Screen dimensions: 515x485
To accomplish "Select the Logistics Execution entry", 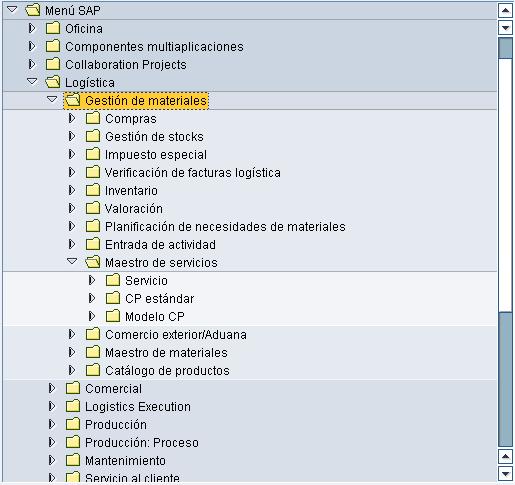I will 138,406.
